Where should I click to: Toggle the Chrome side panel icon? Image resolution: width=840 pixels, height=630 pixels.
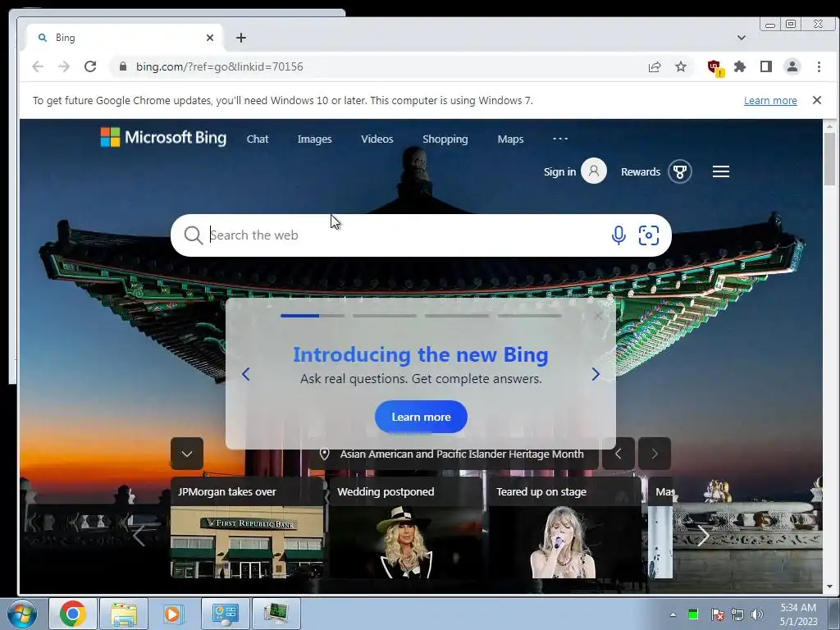tap(765, 66)
